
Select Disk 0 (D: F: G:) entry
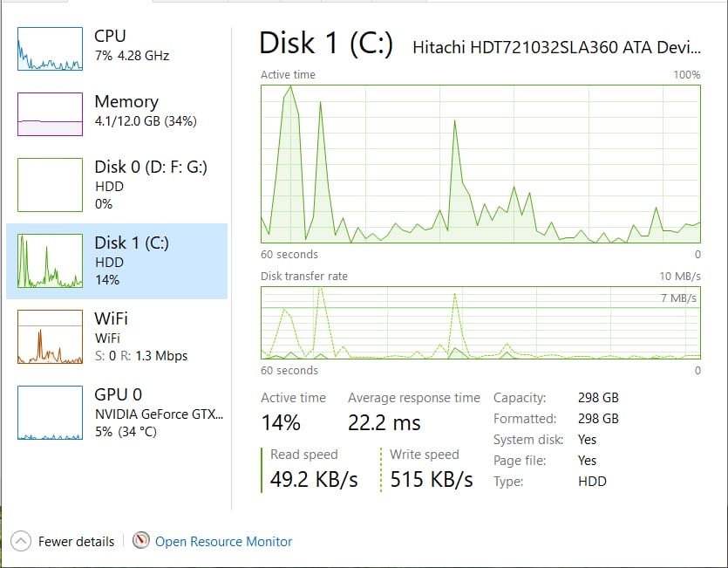tap(150, 183)
